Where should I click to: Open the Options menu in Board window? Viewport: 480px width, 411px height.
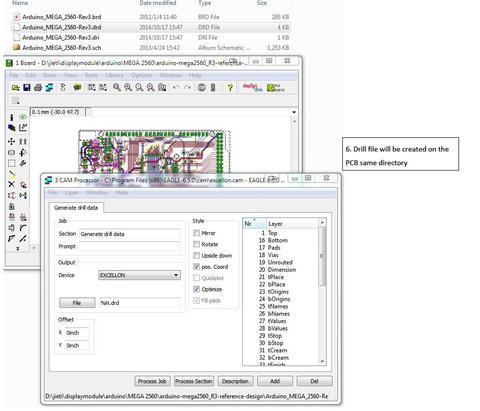[141, 75]
